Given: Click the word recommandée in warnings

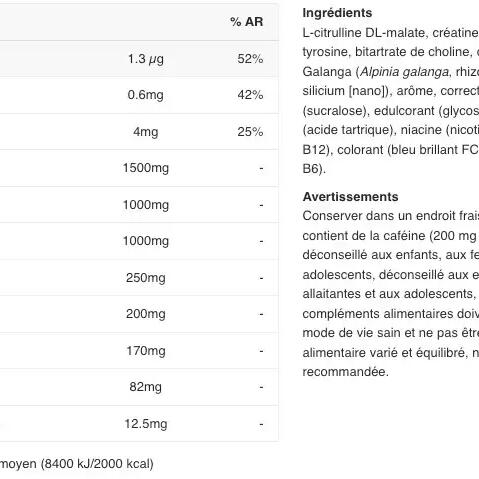Looking at the screenshot, I should tap(345, 372).
